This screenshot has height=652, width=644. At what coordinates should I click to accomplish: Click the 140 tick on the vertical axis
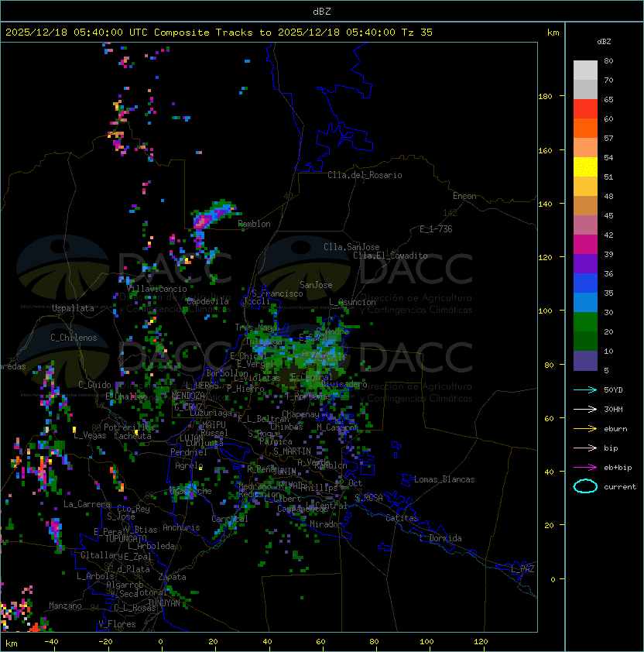point(545,204)
